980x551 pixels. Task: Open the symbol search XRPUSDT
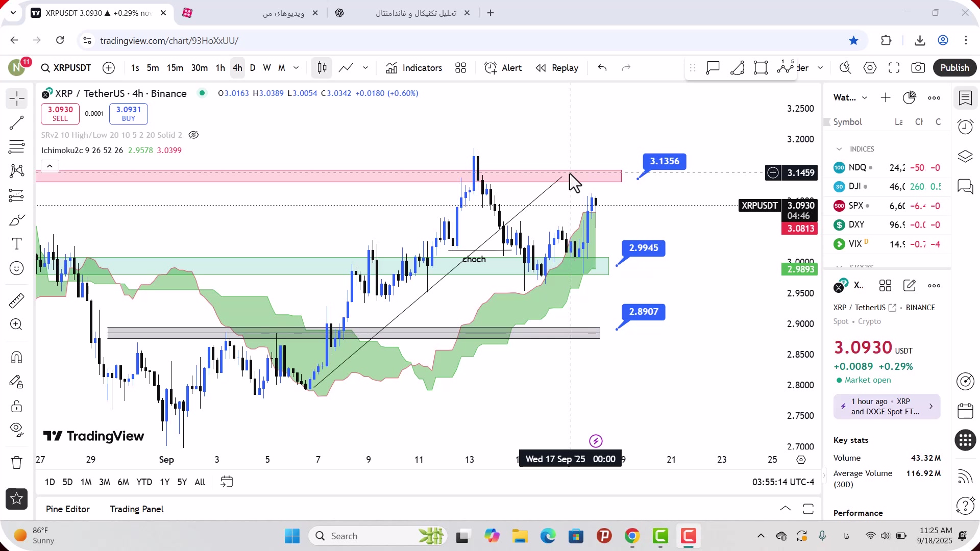click(66, 68)
